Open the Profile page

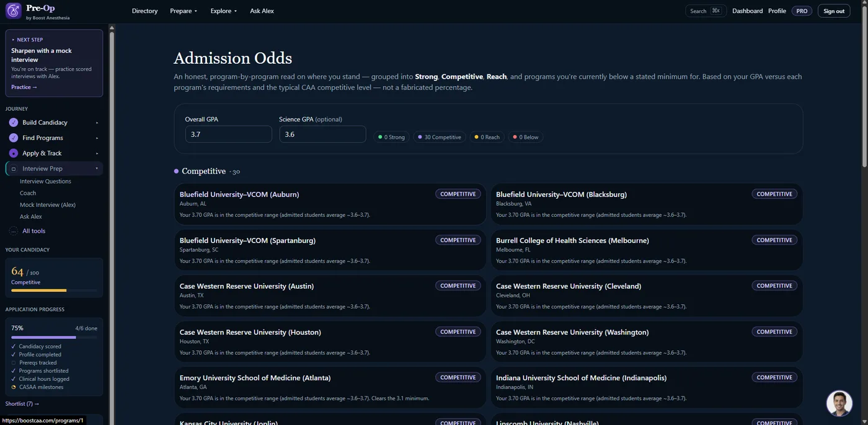(x=777, y=11)
